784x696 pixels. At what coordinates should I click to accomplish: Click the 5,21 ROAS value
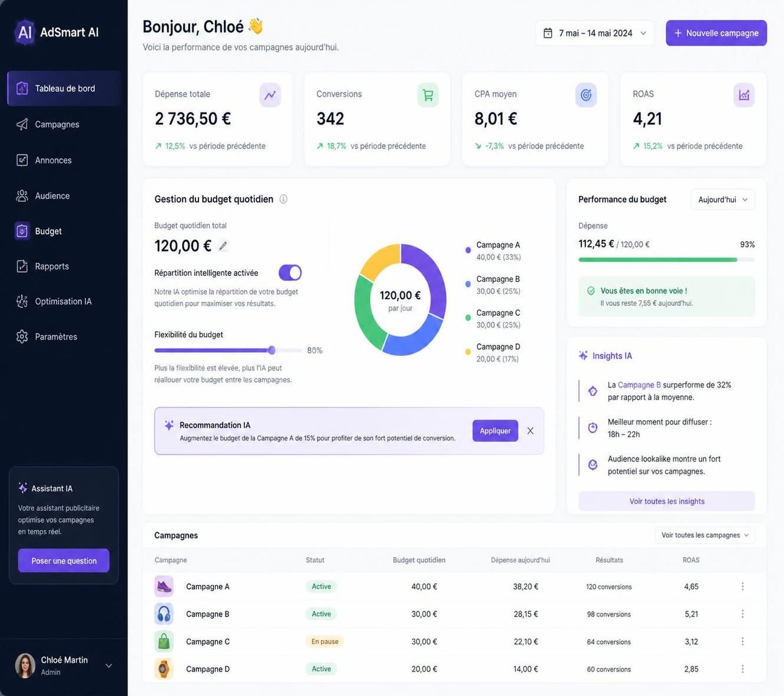point(692,614)
